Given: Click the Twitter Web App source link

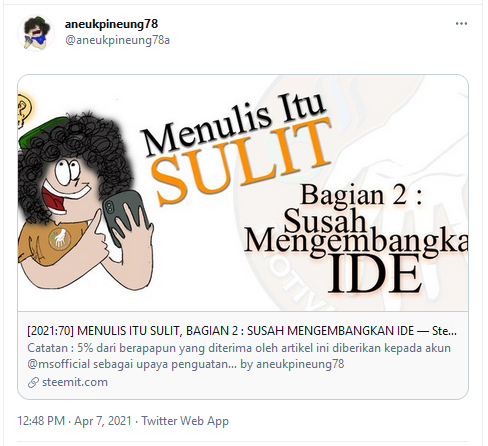Looking at the screenshot, I should 185,421.
